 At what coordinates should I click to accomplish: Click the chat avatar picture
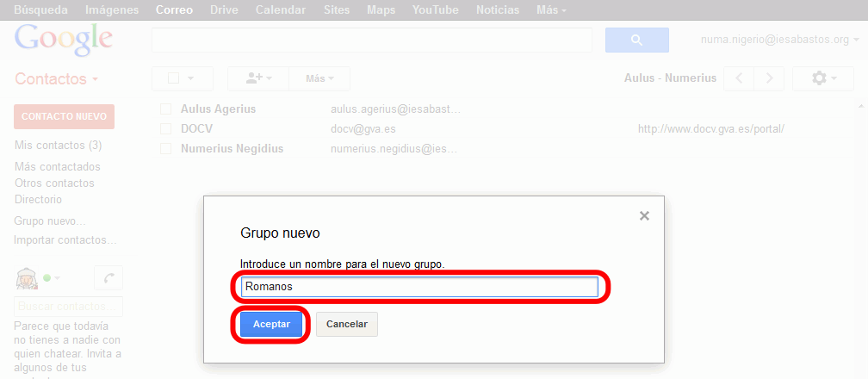[28, 277]
